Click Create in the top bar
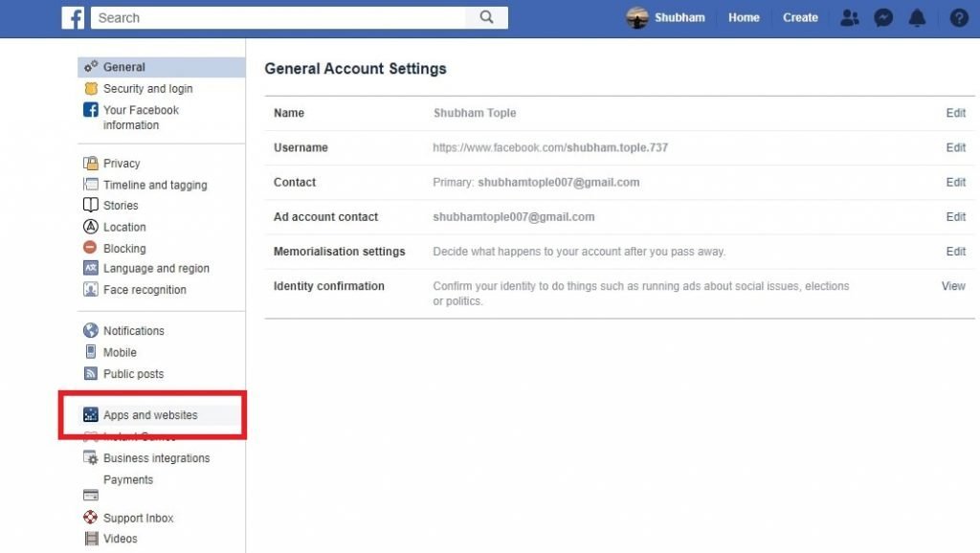The image size is (980, 553). 800,17
